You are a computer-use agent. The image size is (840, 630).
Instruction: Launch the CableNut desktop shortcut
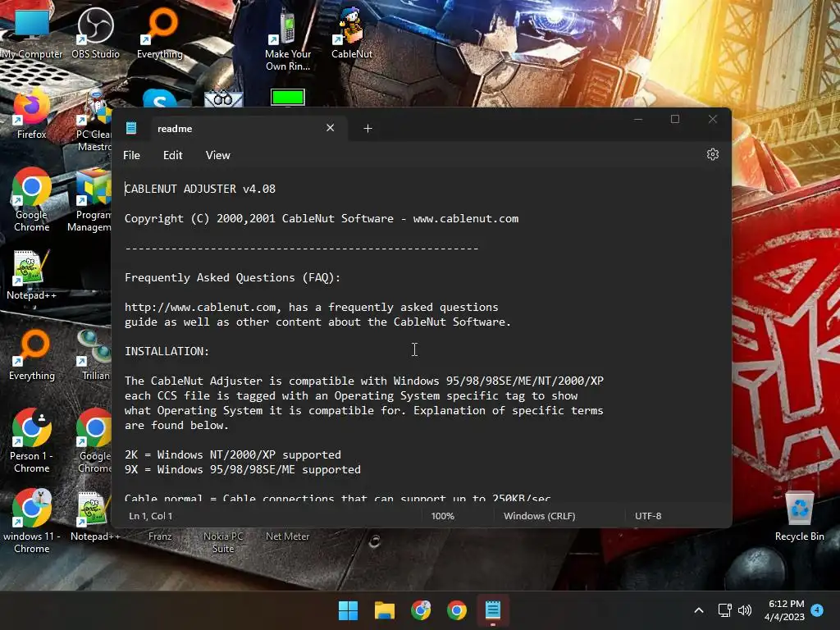click(351, 33)
